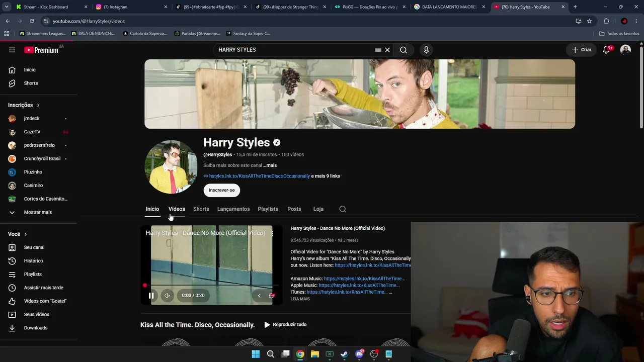
Task: Expand video description with LEIA MAIS
Action: (x=300, y=299)
